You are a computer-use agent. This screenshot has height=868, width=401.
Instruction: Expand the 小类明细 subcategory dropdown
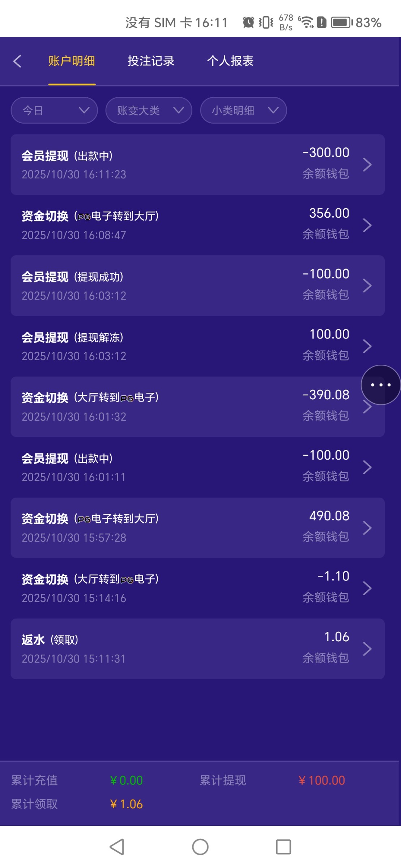pos(243,110)
